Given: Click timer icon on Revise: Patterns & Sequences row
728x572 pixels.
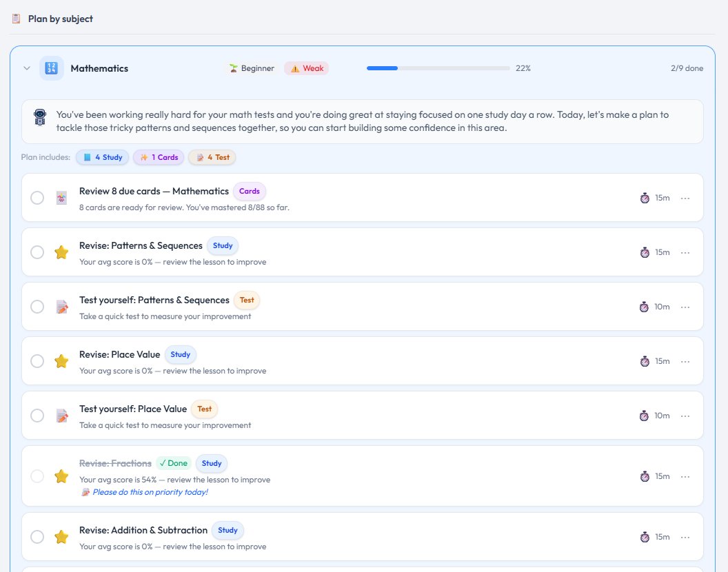Looking at the screenshot, I should [x=645, y=252].
